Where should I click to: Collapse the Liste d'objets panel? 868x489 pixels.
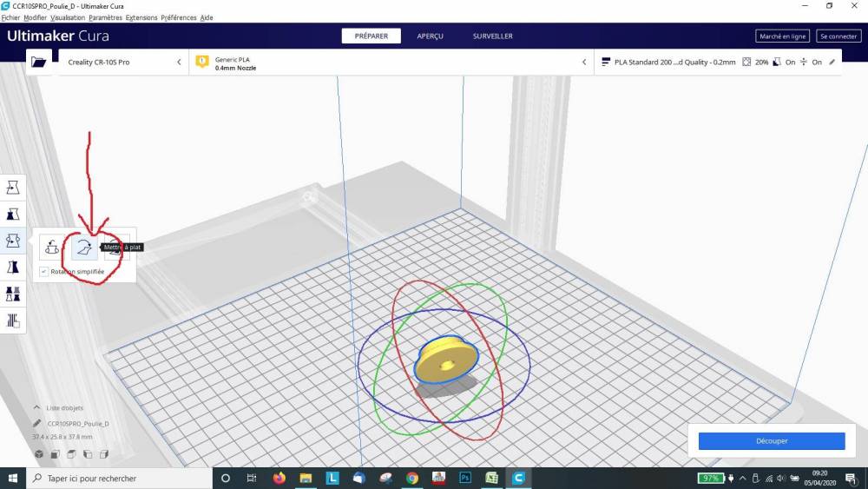click(36, 407)
